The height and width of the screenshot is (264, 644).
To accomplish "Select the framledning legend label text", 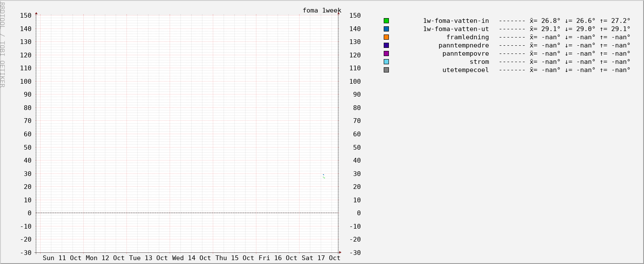I will coord(467,37).
